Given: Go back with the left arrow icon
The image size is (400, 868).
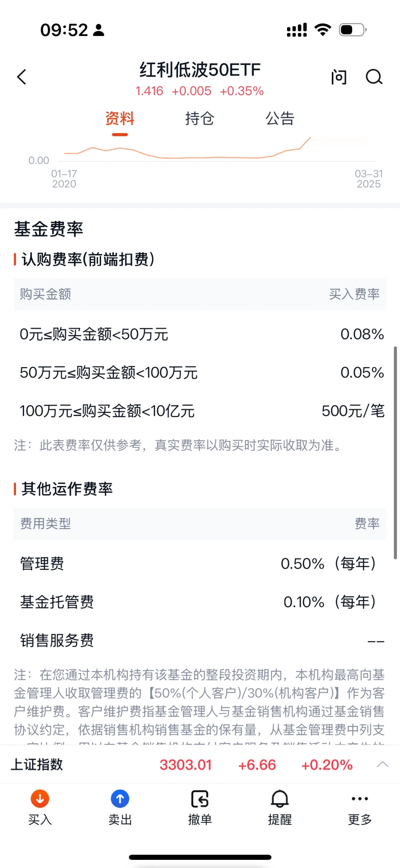Looking at the screenshot, I should 22,77.
